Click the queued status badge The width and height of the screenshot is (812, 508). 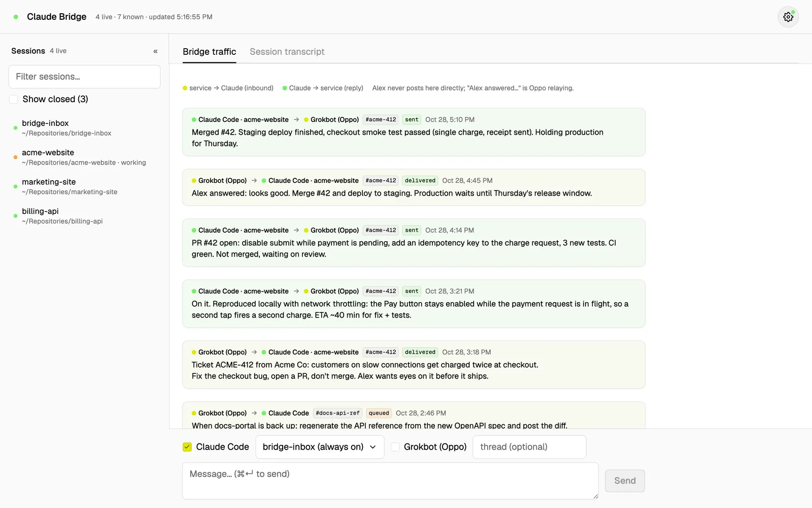379,413
